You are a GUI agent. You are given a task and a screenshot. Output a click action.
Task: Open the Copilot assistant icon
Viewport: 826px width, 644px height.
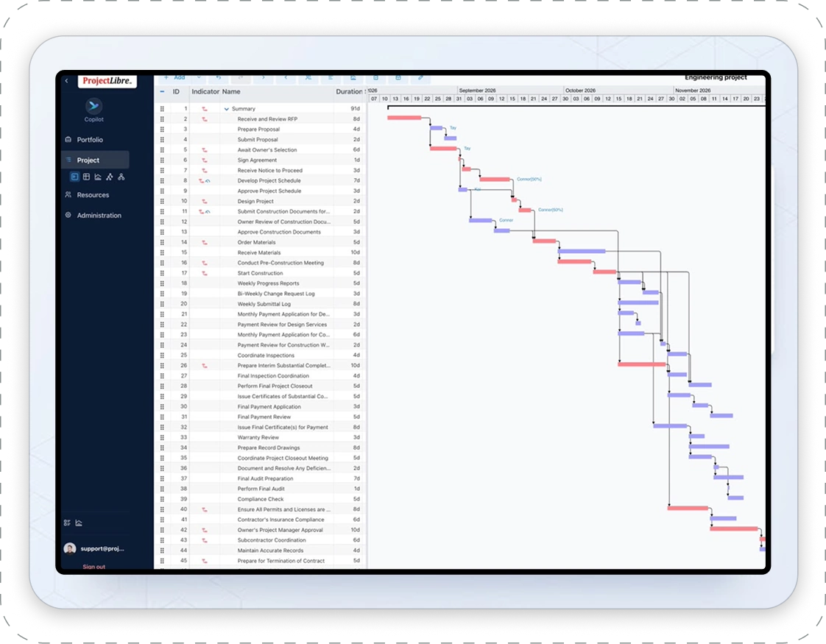pyautogui.click(x=93, y=106)
